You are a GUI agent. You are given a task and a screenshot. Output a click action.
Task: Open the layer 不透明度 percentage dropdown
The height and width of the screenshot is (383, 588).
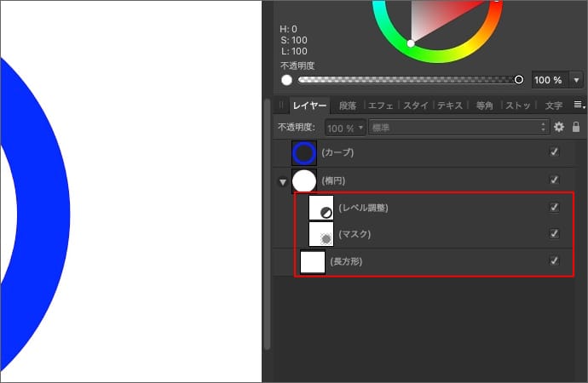345,128
